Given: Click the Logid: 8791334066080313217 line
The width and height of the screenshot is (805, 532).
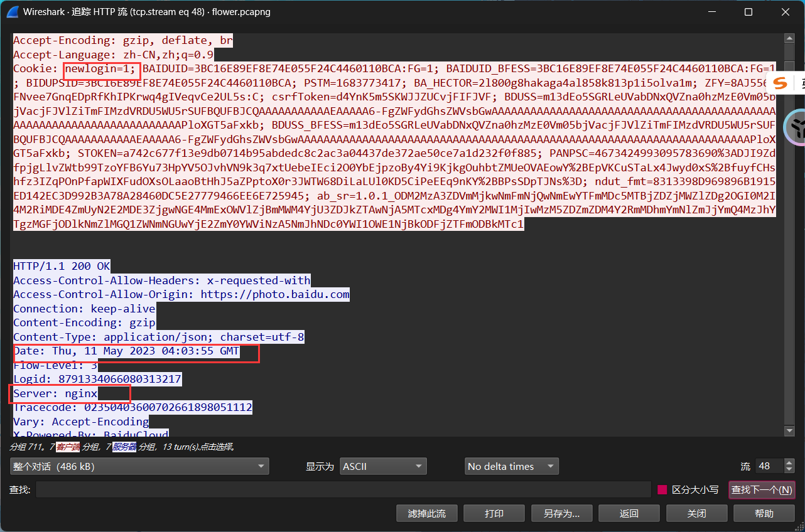Looking at the screenshot, I should 97,380.
